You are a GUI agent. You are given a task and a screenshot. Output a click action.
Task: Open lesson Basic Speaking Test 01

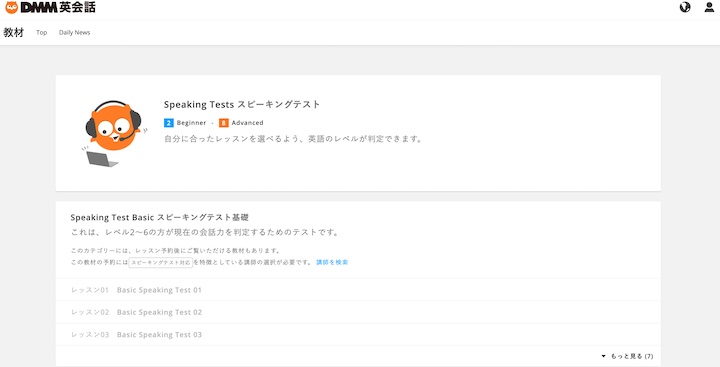click(x=358, y=290)
